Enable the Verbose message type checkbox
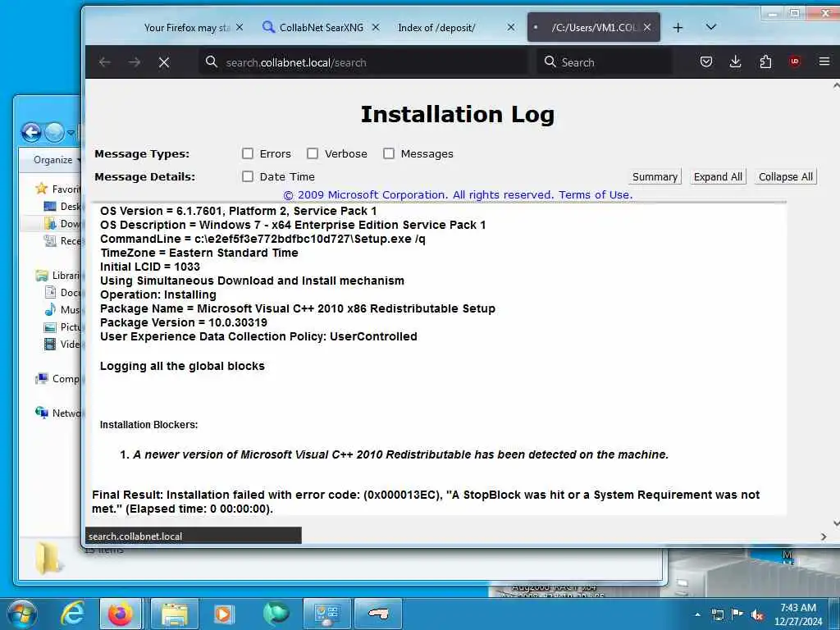 (x=313, y=153)
